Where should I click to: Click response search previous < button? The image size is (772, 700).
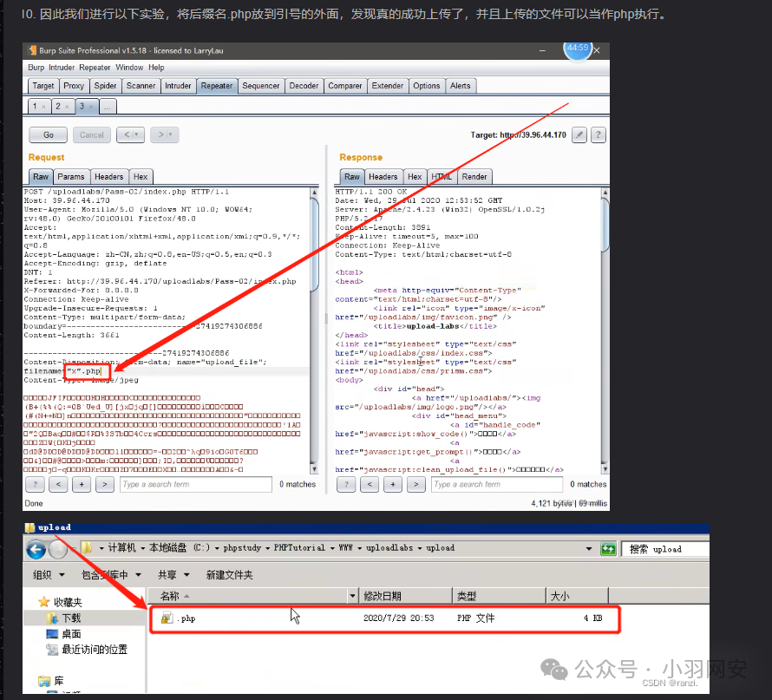tap(370, 484)
